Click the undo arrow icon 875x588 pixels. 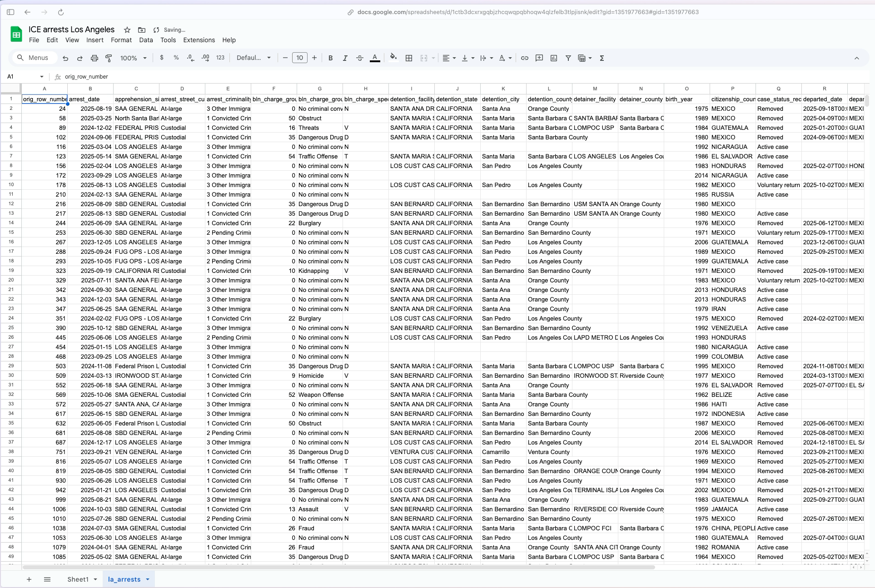click(65, 58)
